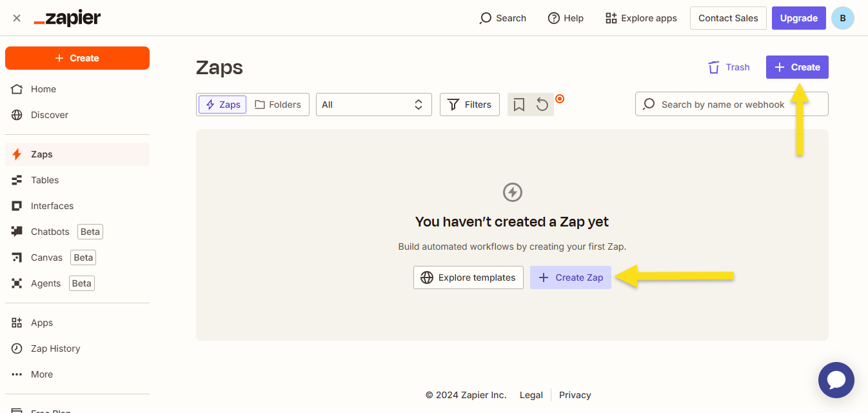Close the sidebar with the X icon
Viewport: 868px width, 413px height.
tap(17, 18)
